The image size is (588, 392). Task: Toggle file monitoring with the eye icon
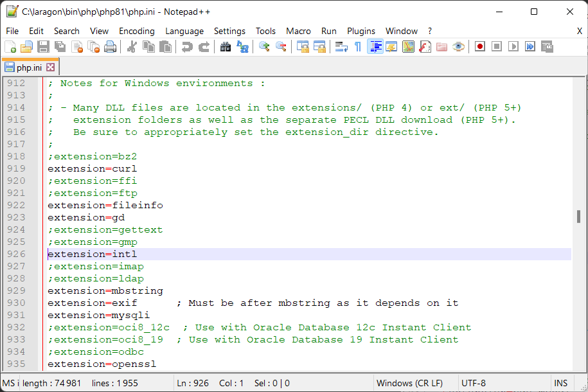(459, 47)
